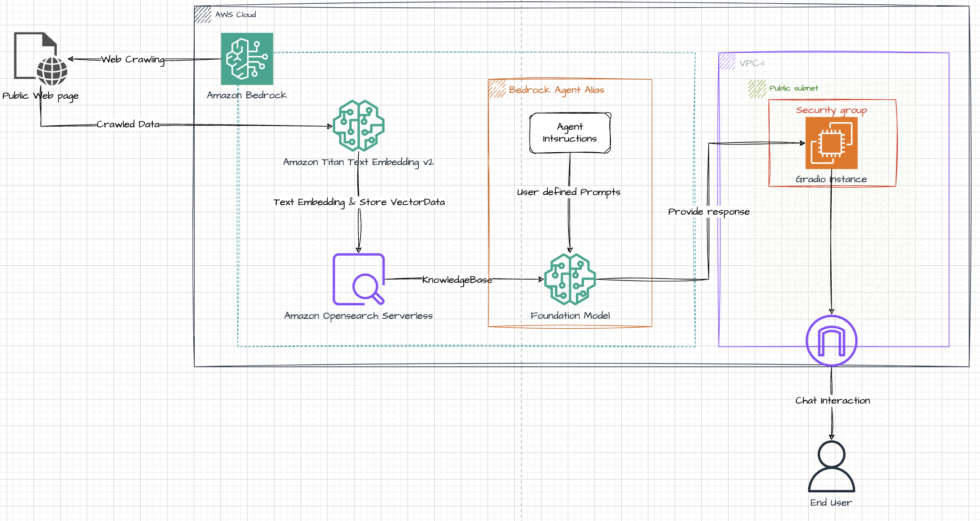Select the AWS Cloud hatched corner icon
This screenshot has height=521, width=980.
[203, 15]
